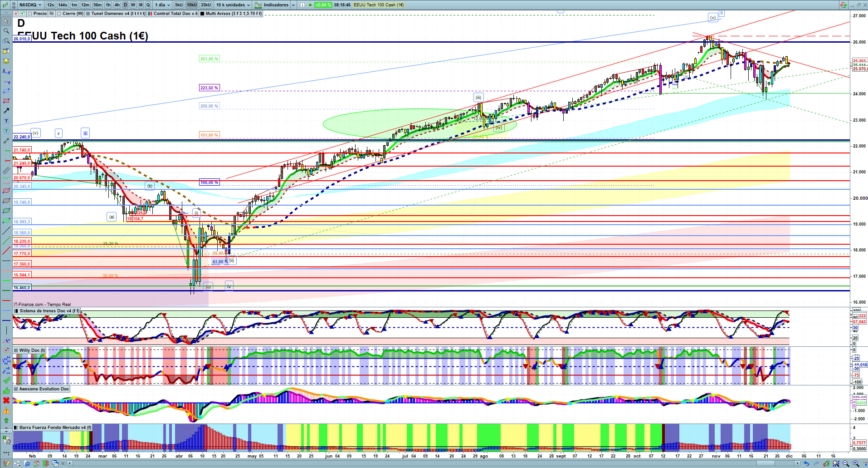Select the green checkmark stamp
Image resolution: width=868 pixels, height=468 pixels.
pyautogui.click(x=6, y=381)
